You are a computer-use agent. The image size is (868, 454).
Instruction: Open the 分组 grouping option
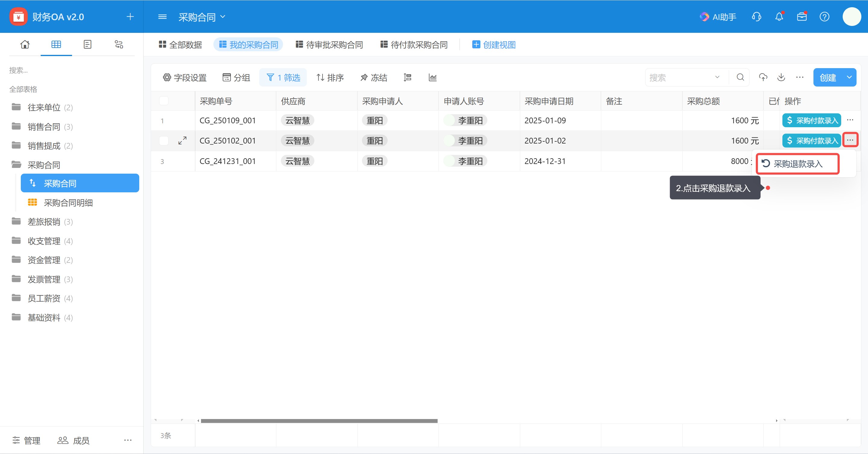pos(236,77)
